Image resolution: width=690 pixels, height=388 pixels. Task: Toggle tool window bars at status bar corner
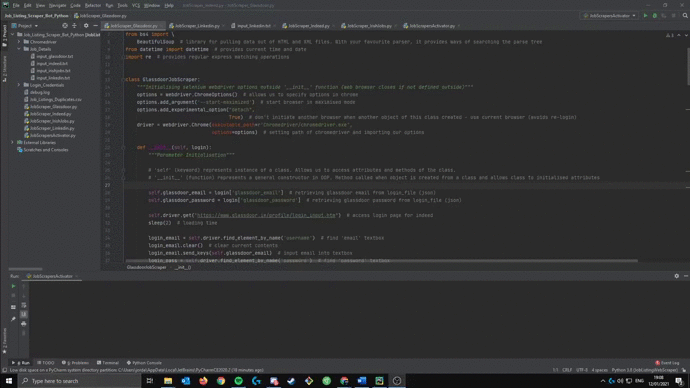(x=4, y=370)
